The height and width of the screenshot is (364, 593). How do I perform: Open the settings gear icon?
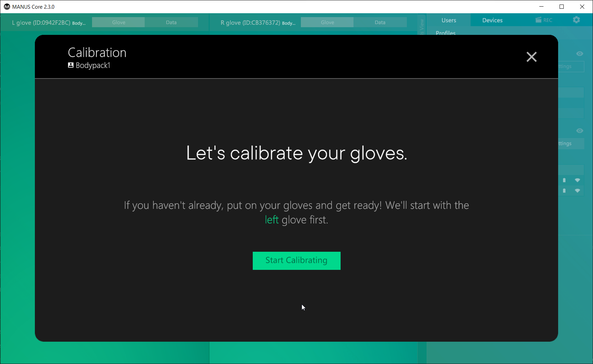(x=577, y=20)
